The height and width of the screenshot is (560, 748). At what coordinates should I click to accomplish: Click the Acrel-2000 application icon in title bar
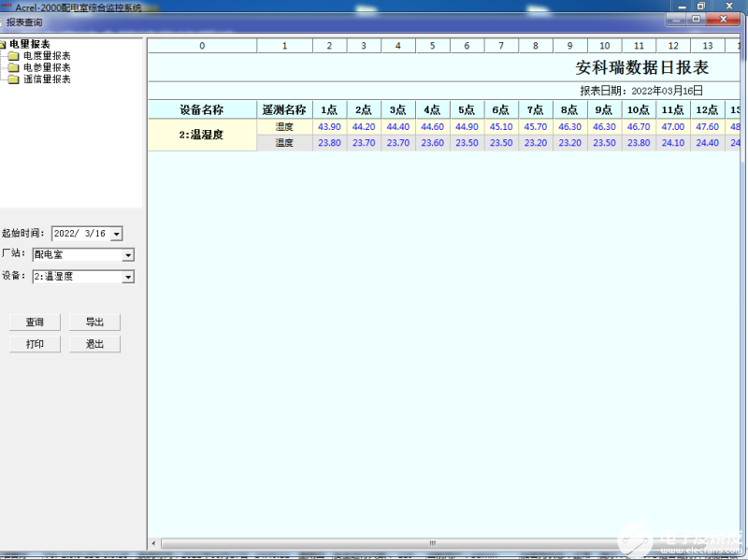[x=7, y=6]
